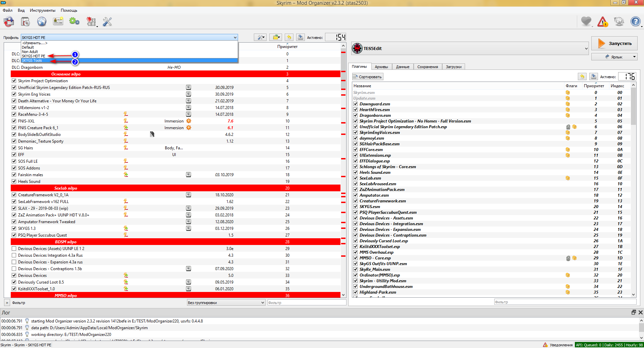Open the Вид menu
Image resolution: width=644 pixels, height=348 pixels.
click(21, 10)
